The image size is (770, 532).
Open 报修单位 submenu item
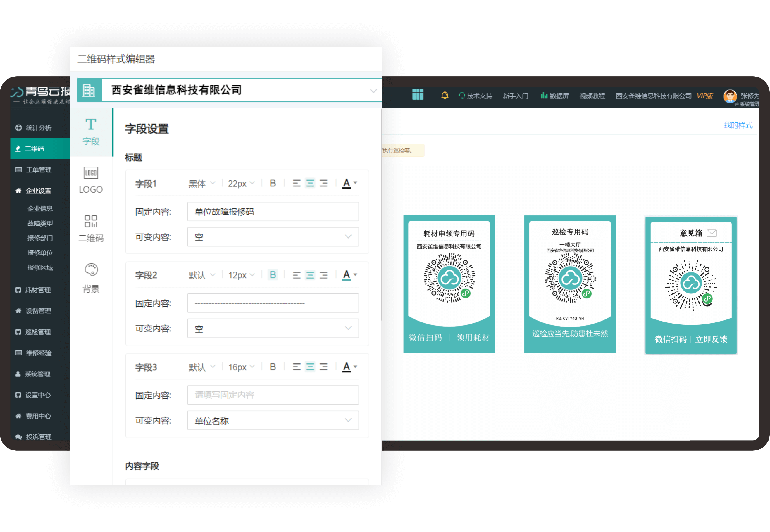(x=40, y=252)
